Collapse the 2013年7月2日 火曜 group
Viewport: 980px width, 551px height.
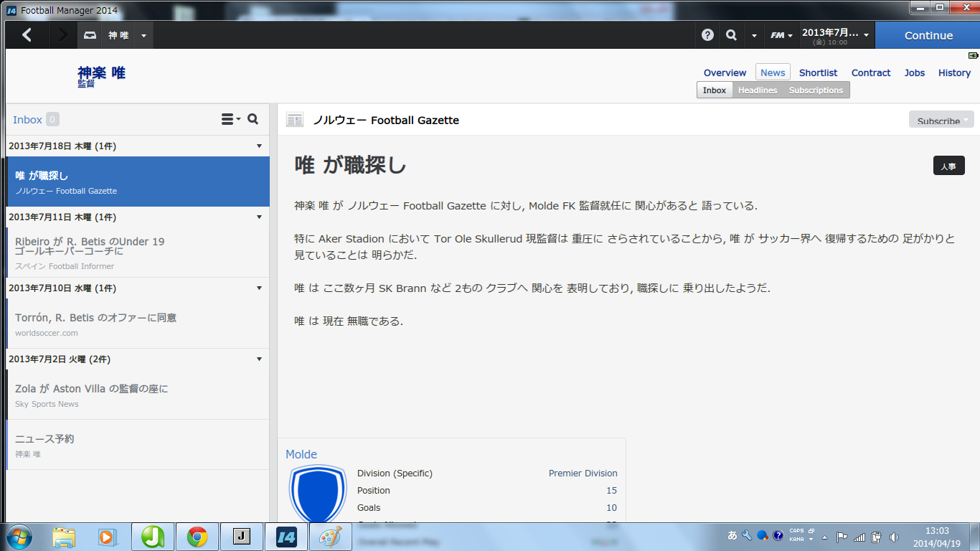(259, 359)
